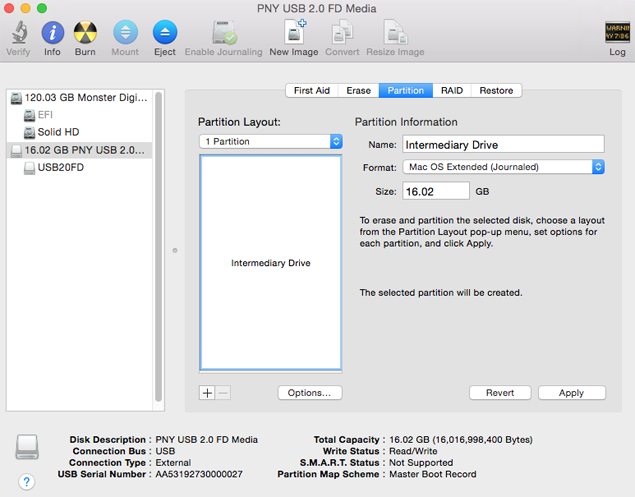This screenshot has height=497, width=635.
Task: Open partition Options dialog
Action: pos(310,392)
